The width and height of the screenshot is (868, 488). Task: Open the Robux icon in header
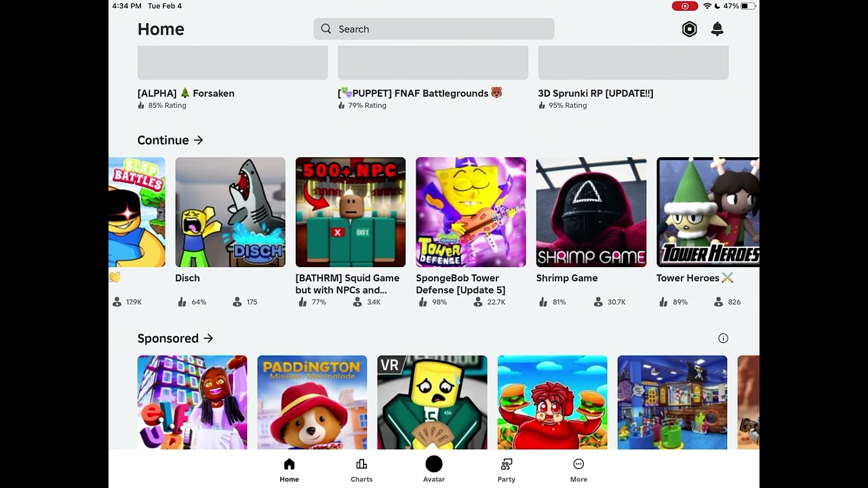[x=689, y=29]
